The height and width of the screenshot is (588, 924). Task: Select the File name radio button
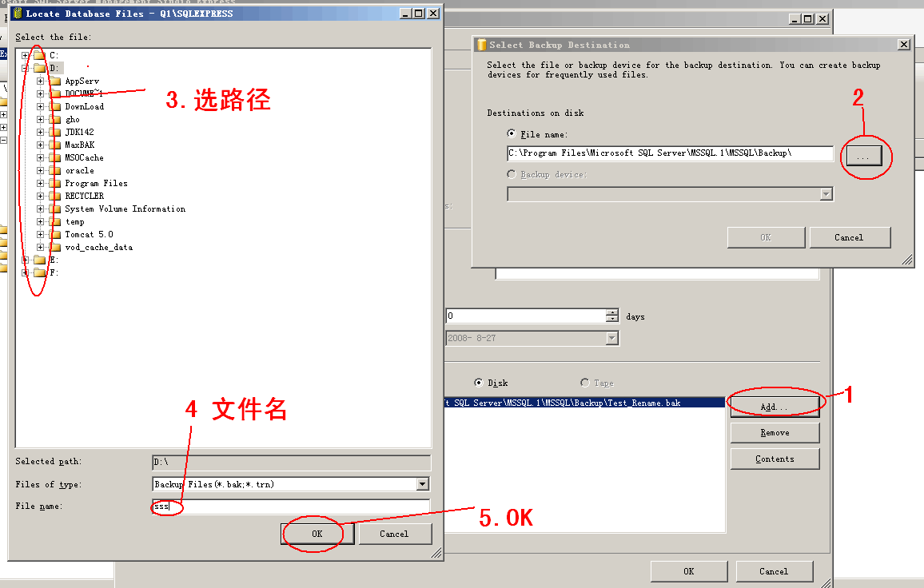click(x=512, y=133)
